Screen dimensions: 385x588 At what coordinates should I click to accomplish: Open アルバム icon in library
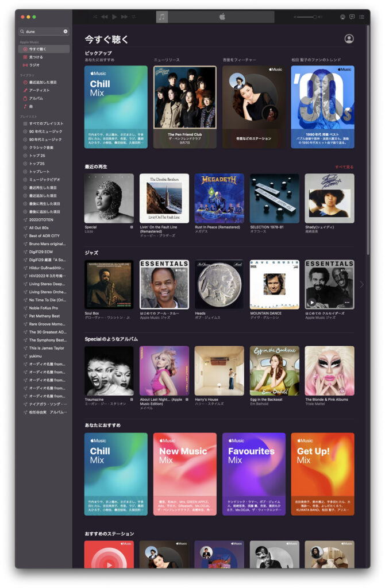coord(25,98)
